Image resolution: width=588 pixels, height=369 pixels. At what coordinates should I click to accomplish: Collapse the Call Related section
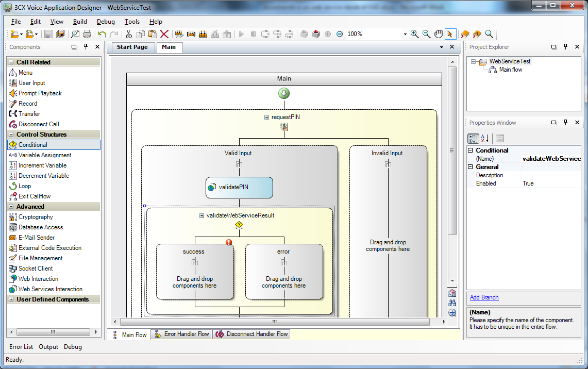tap(11, 62)
